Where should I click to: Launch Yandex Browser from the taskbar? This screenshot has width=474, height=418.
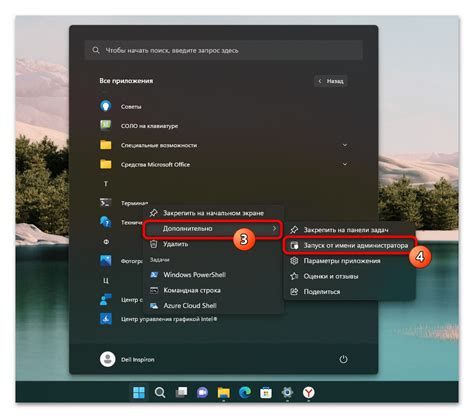point(309,393)
